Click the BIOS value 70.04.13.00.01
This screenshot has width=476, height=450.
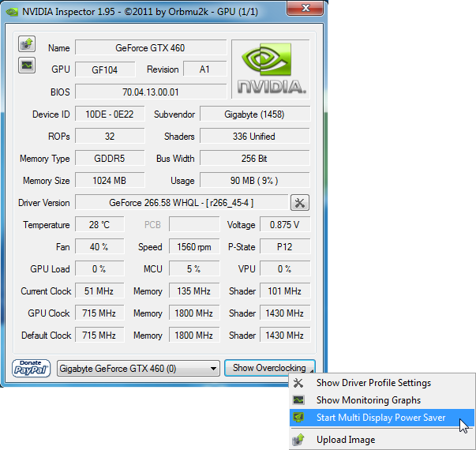pyautogui.click(x=151, y=92)
